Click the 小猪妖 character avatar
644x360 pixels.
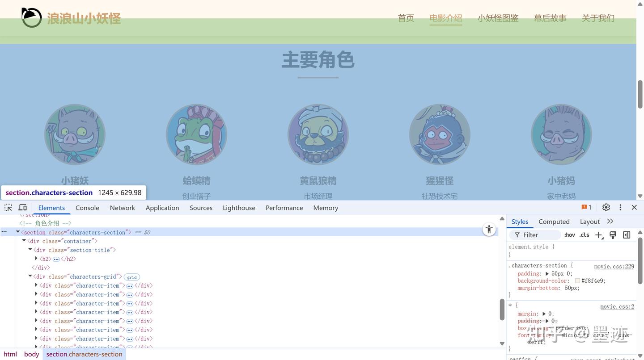(x=75, y=135)
